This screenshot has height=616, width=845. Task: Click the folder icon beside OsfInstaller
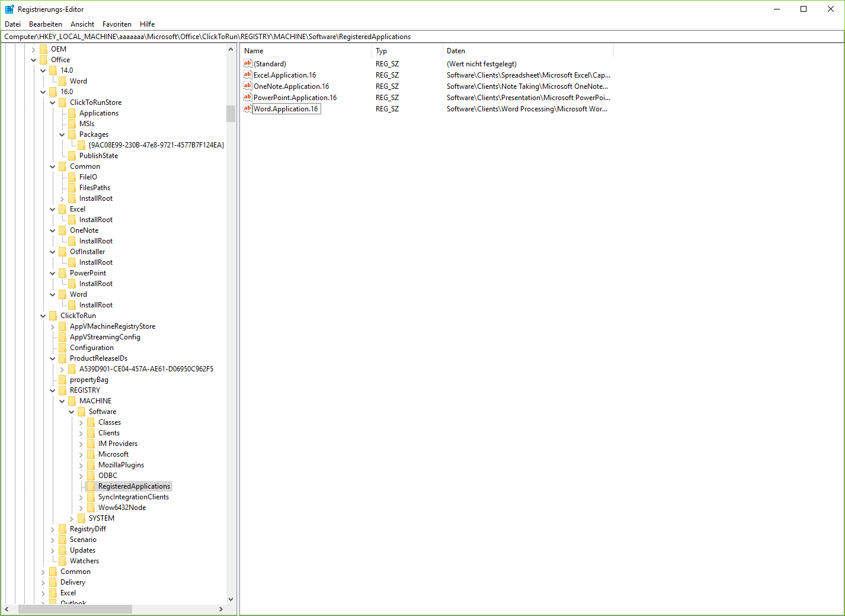click(x=62, y=252)
